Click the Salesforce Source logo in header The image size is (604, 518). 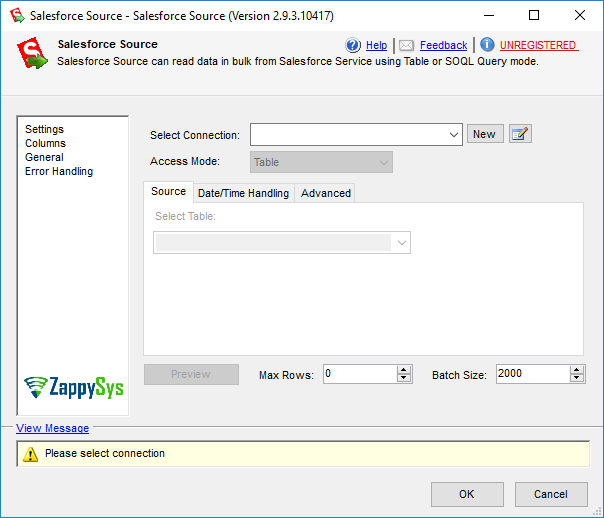point(32,53)
